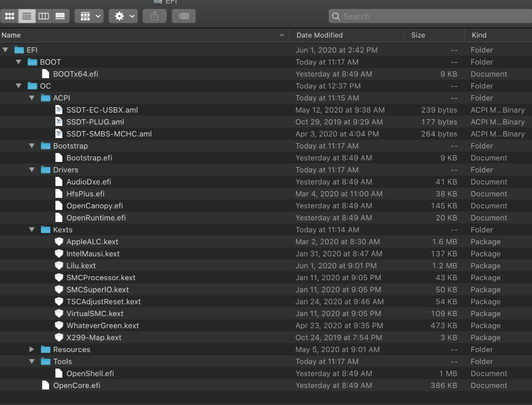Collapse the BOOT folder
Screen dimensions: 532x405
pos(19,62)
